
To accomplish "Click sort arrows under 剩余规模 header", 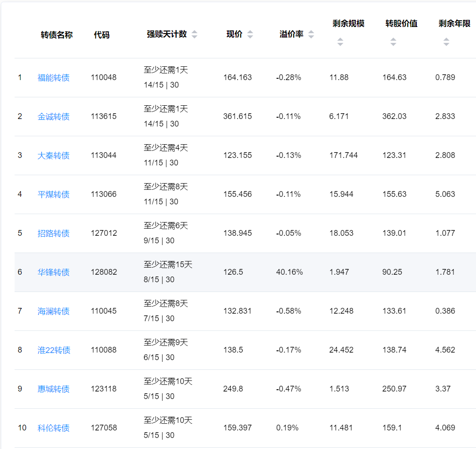I will 340,42.
